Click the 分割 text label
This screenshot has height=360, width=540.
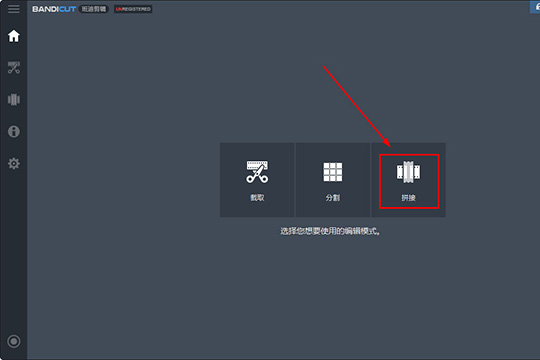coord(333,198)
